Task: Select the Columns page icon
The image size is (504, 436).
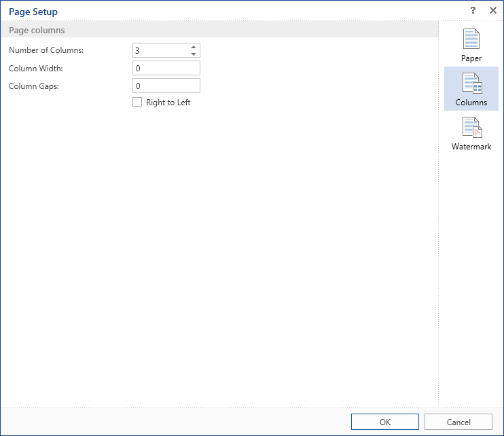Action: [471, 84]
